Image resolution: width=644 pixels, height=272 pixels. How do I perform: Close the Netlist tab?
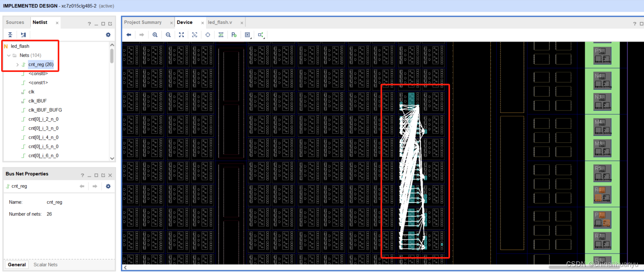[57, 23]
